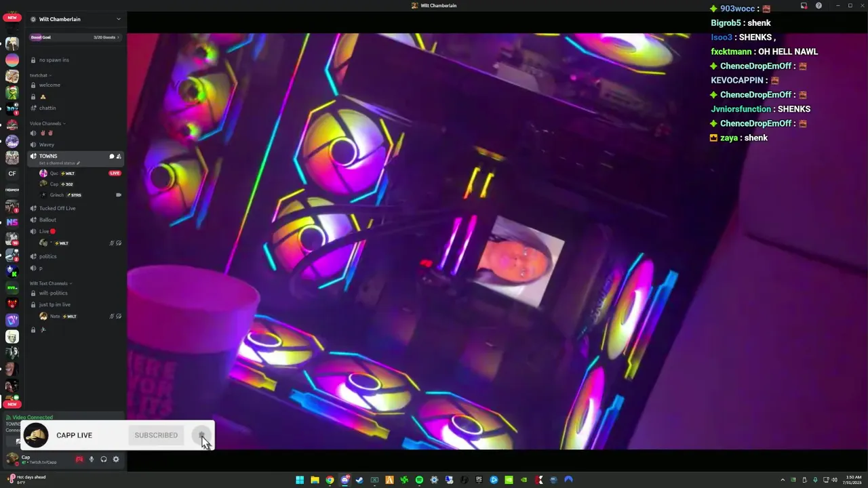
Task: Collapse the Voice Channels category
Action: [x=47, y=123]
